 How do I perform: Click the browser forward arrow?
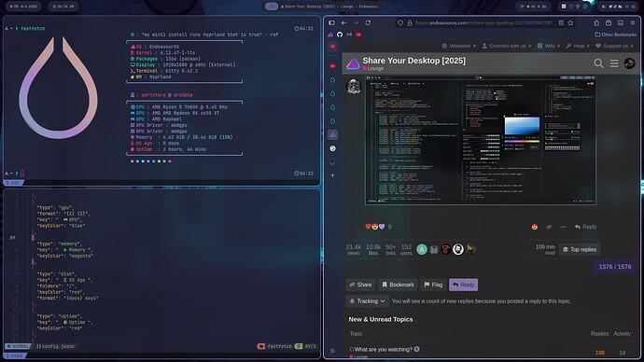click(356, 23)
